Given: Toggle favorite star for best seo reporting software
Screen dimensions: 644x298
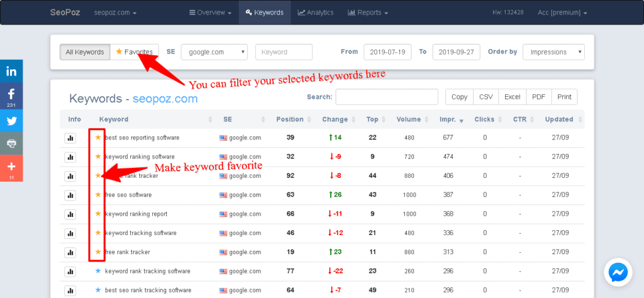Looking at the screenshot, I should click(97, 138).
